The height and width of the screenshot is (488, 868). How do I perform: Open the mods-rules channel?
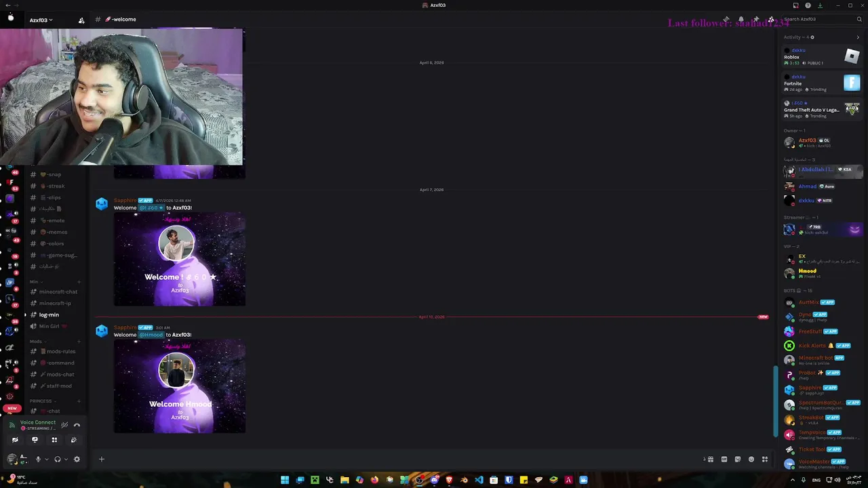pyautogui.click(x=56, y=351)
